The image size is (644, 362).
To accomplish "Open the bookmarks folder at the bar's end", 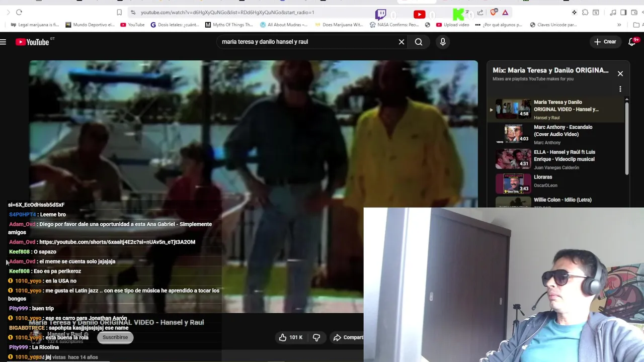I will [x=636, y=25].
